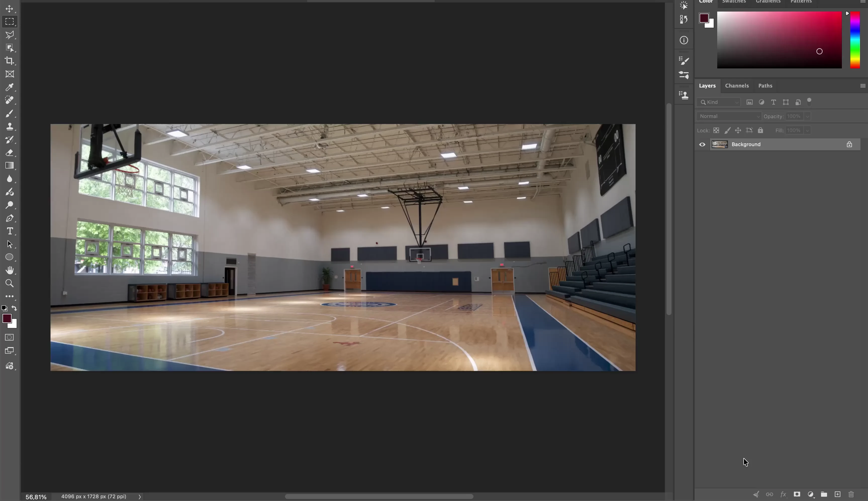Hide the Background layer with eye icon

pyautogui.click(x=702, y=145)
